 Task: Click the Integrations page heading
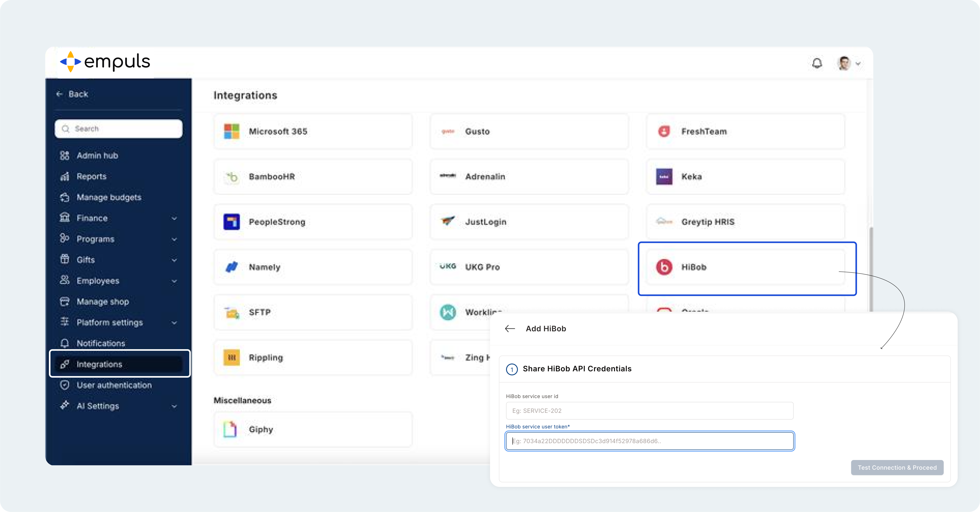click(x=245, y=95)
